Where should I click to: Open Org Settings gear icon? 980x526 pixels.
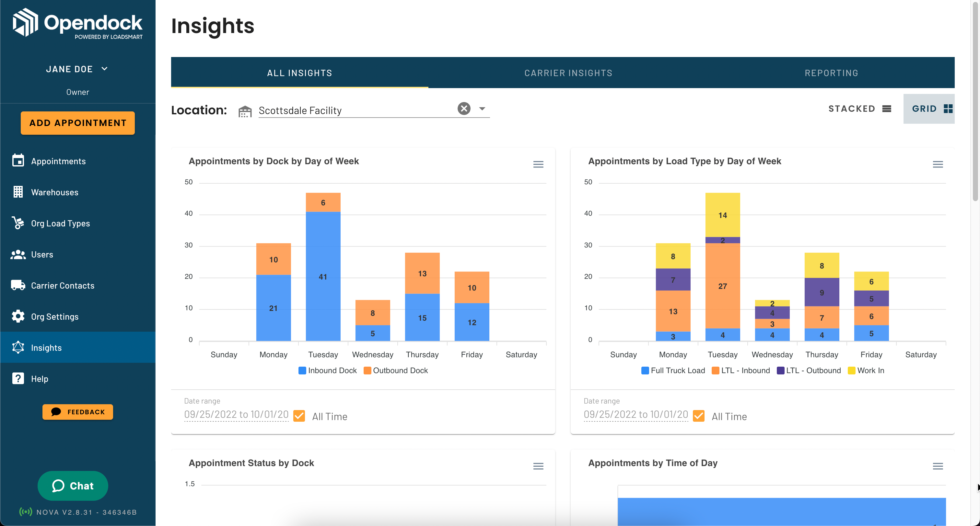pos(18,316)
